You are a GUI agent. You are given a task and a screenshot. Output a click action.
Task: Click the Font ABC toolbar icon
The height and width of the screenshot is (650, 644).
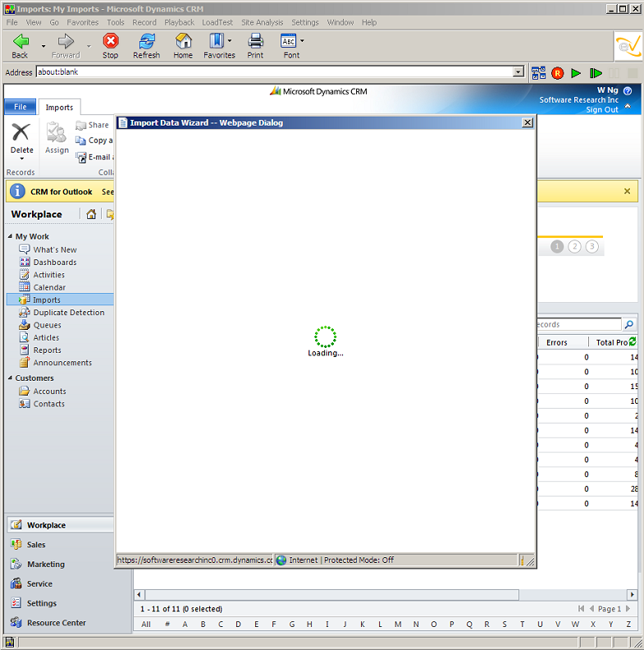pyautogui.click(x=289, y=41)
